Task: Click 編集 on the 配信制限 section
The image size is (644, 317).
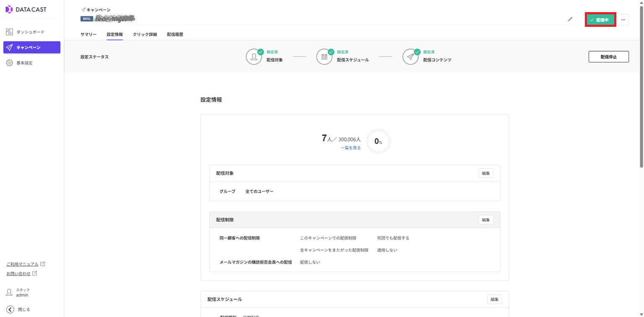Action: pos(485,219)
